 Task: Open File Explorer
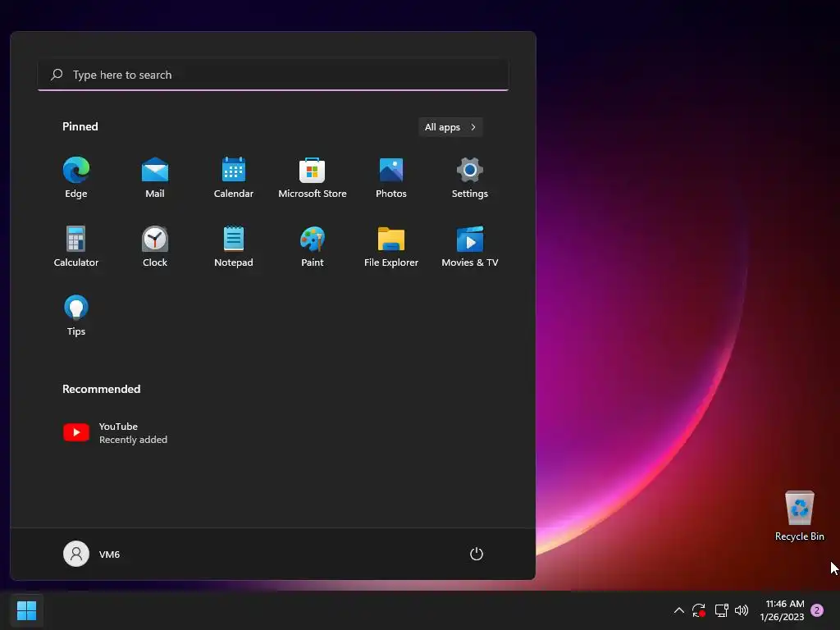coord(391,246)
